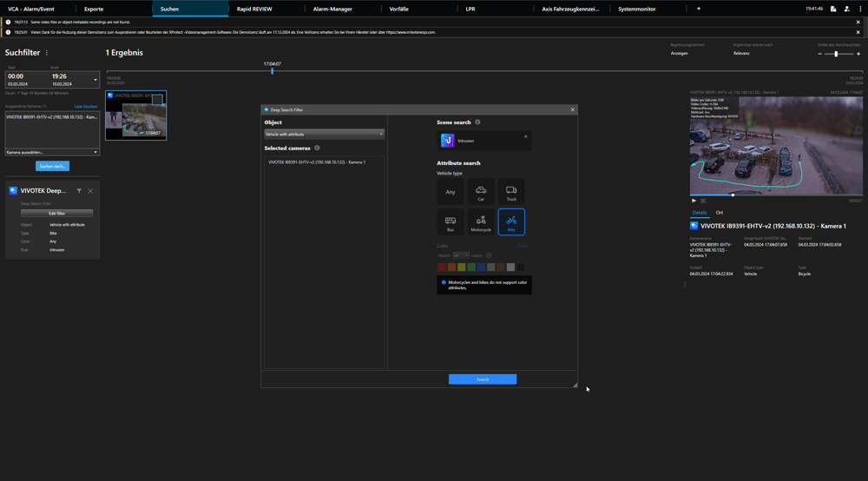Remove the Intrusion scene search rule
Image resolution: width=868 pixels, height=481 pixels.
click(x=525, y=136)
